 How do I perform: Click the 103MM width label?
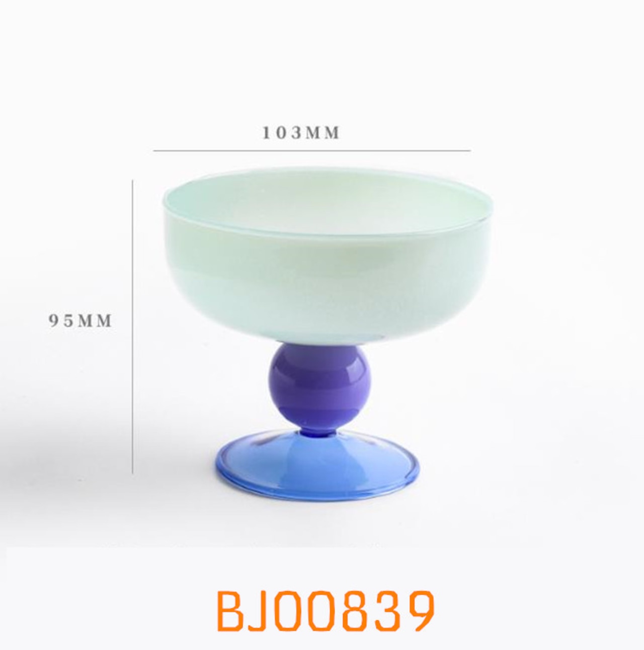(x=301, y=133)
